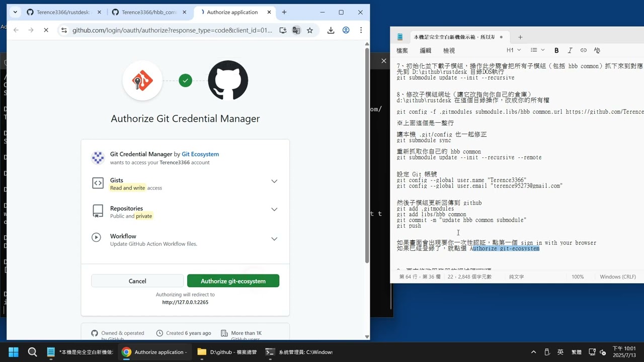644x362 pixels.
Task: Add new Notepad tab with plus
Action: point(520,37)
